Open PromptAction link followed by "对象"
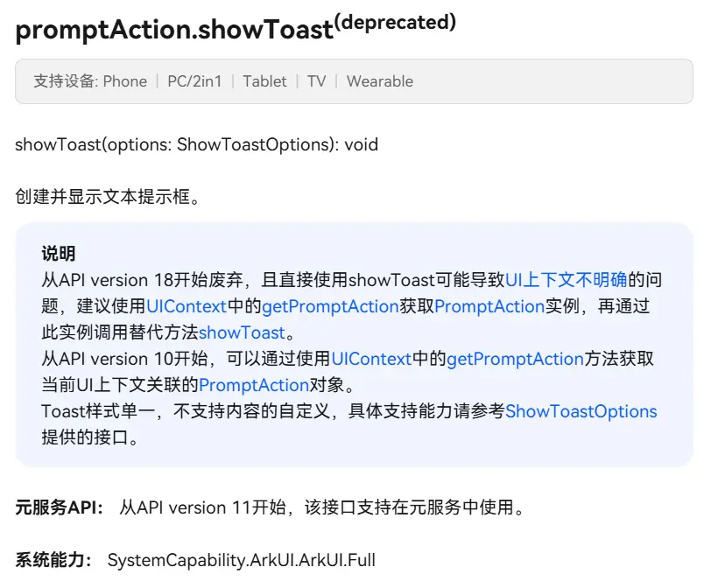The height and width of the screenshot is (588, 725). [x=254, y=385]
